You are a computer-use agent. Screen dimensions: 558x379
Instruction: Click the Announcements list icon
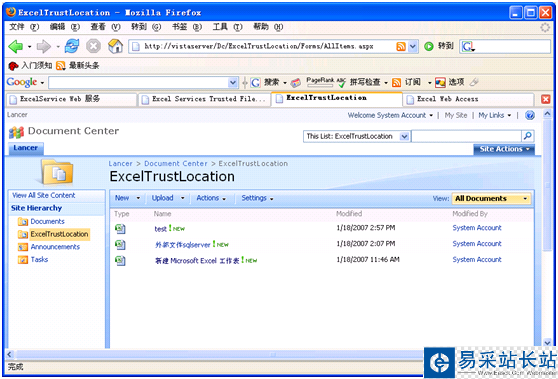(23, 247)
